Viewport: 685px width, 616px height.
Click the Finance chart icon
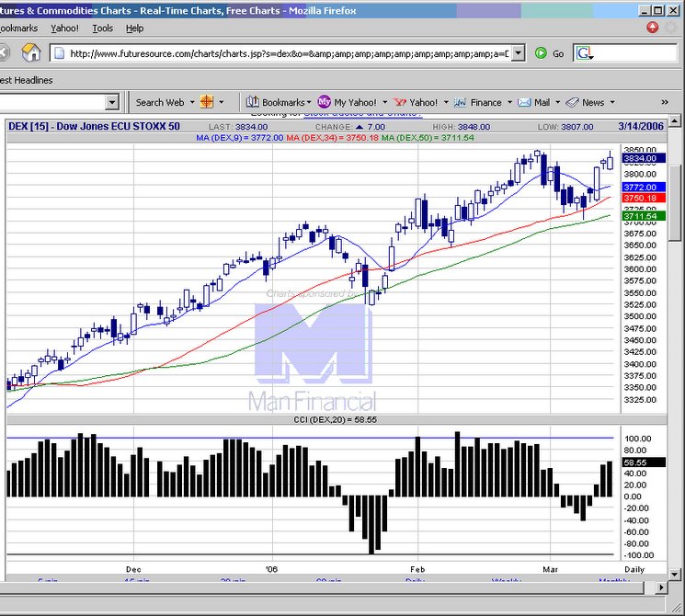click(x=460, y=102)
